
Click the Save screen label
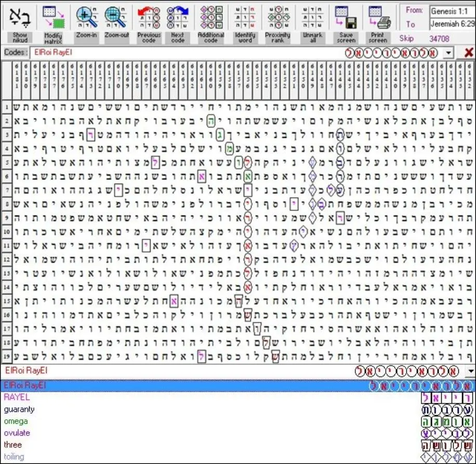point(346,37)
